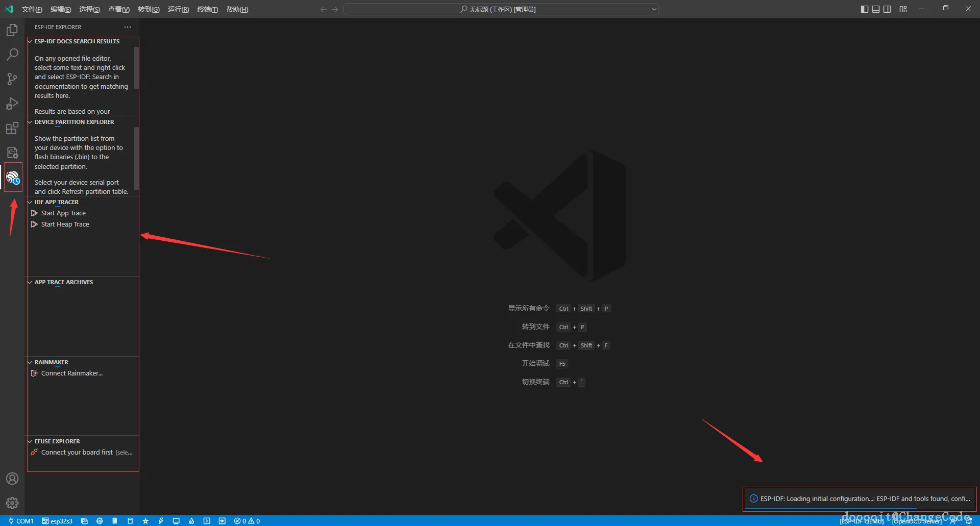Click Start App Trace
980x526 pixels.
pos(63,213)
